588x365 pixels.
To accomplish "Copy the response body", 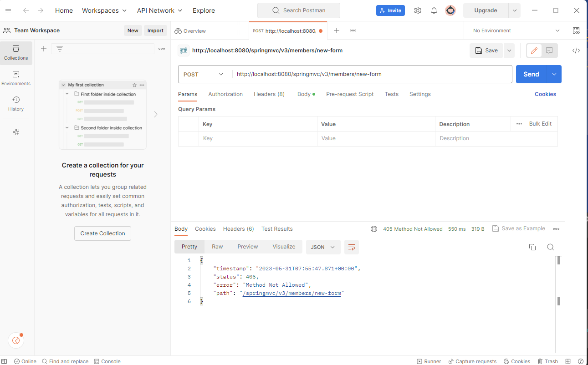I will pos(532,247).
